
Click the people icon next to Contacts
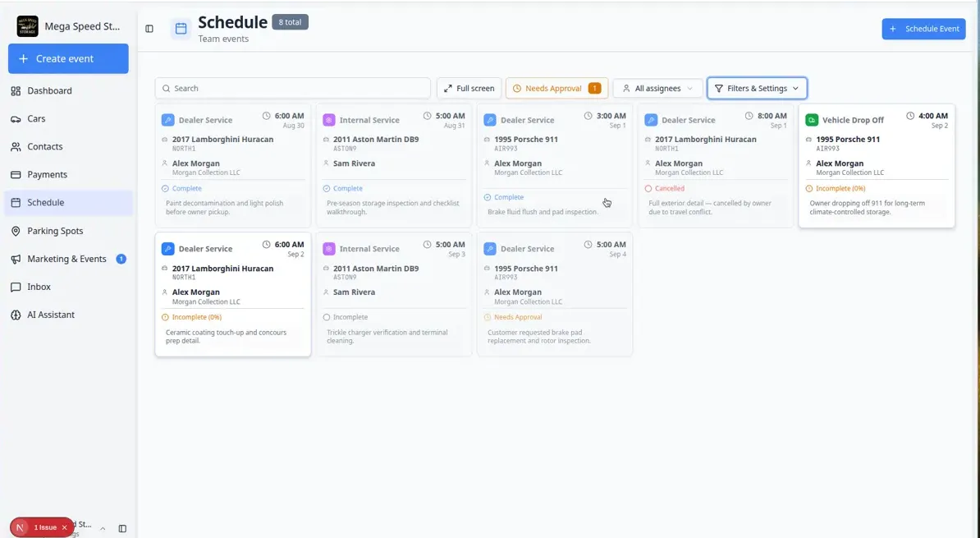pyautogui.click(x=16, y=146)
